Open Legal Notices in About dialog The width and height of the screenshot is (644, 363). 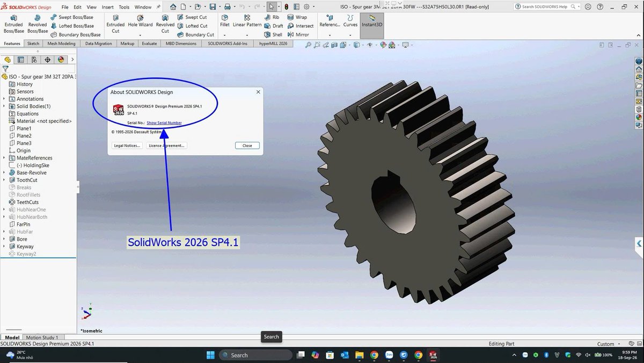(127, 146)
